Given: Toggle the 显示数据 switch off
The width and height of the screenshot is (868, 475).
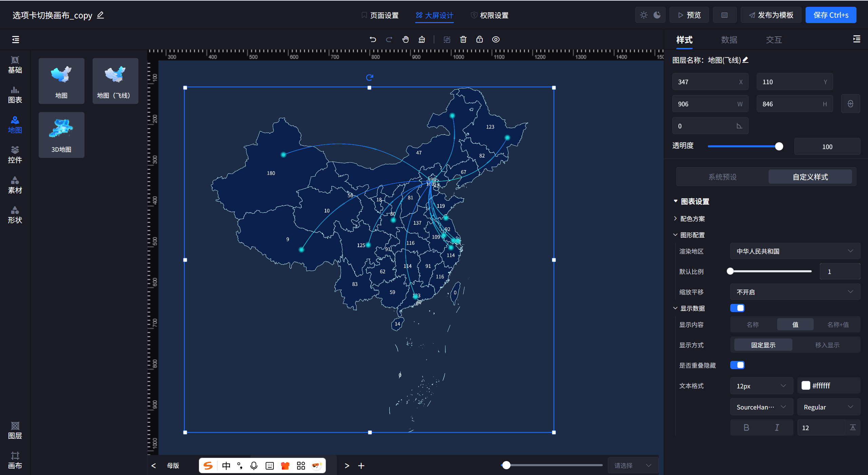Looking at the screenshot, I should [737, 308].
